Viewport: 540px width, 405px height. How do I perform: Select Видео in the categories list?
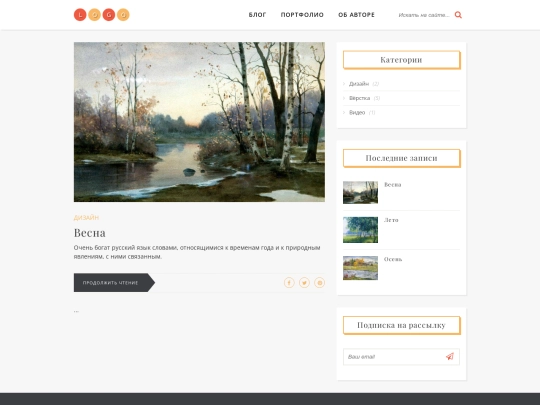click(357, 113)
